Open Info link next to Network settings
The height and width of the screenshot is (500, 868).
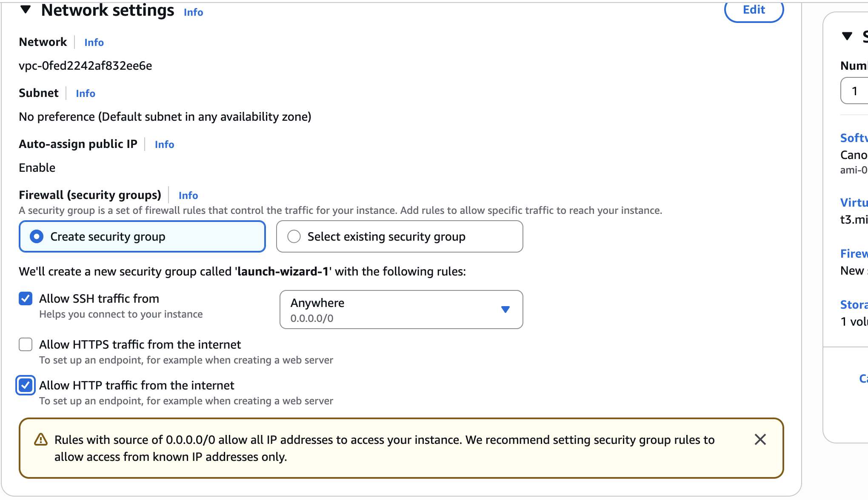click(193, 12)
